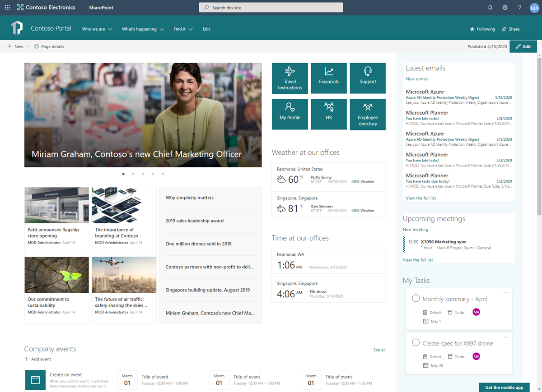Mark Create spec for X897 drone complete

click(416, 343)
